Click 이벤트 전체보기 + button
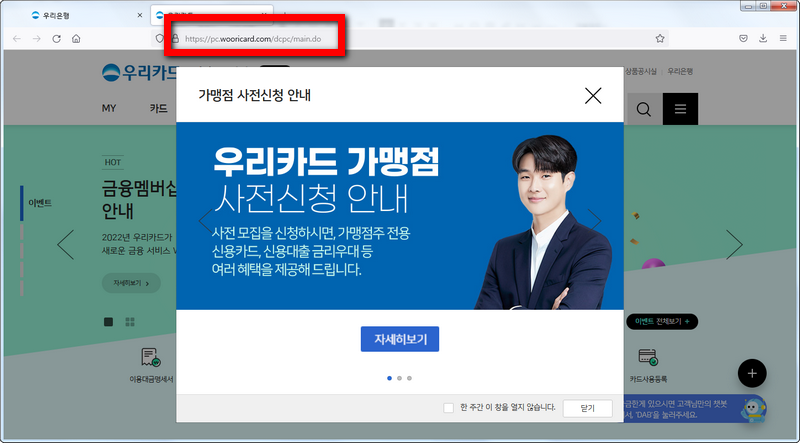This screenshot has height=443, width=800. click(662, 322)
